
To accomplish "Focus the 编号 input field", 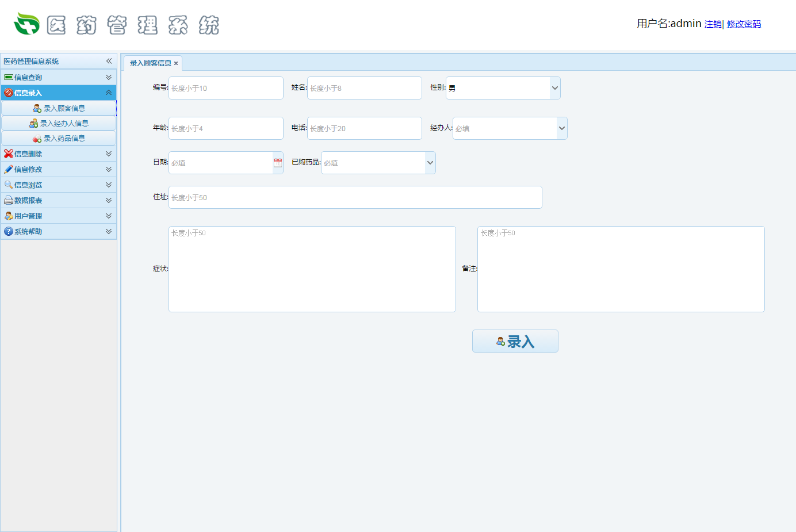I will point(226,88).
